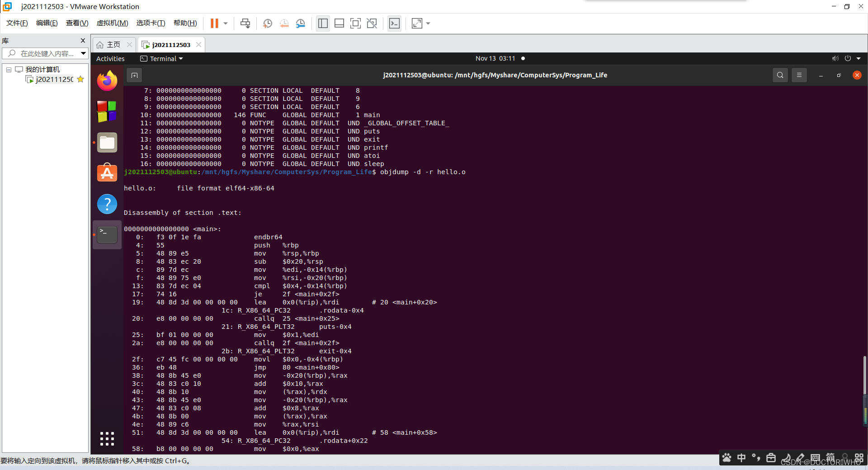Screen dimensions: 868x470
Task: Open the snapshot manager
Action: [301, 23]
